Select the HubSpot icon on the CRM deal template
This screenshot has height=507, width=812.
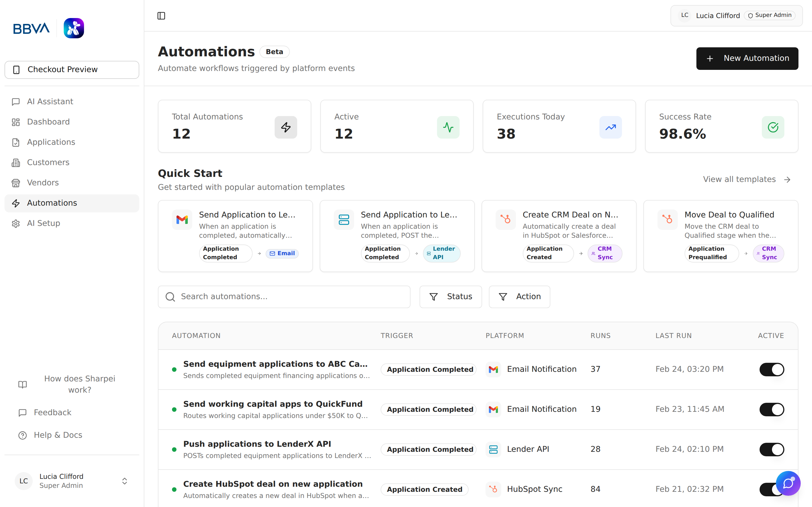coord(506,220)
